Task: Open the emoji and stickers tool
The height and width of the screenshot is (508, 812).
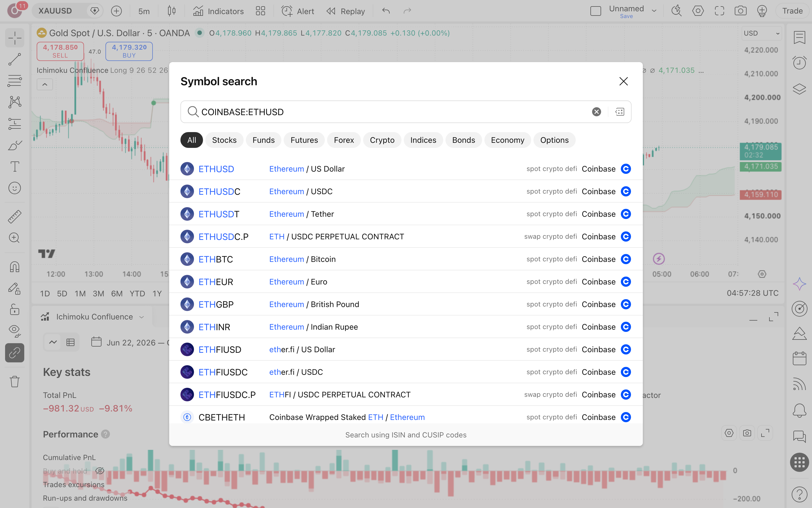Action: click(15, 188)
